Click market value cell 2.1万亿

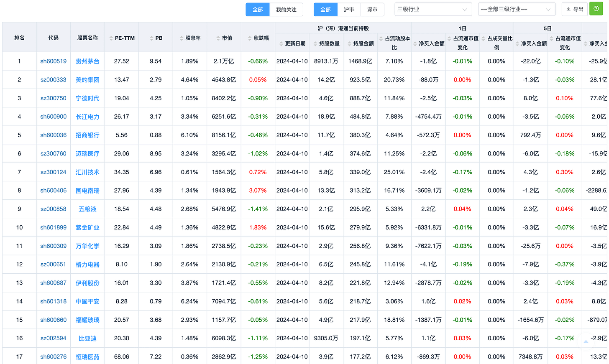pyautogui.click(x=224, y=61)
